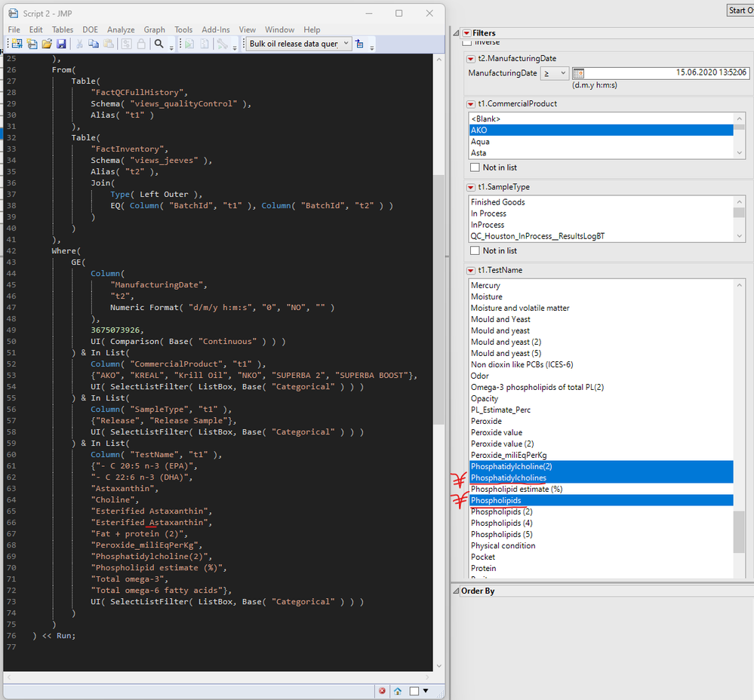This screenshot has height=700, width=754.
Task: Open a file with the Open folder icon
Action: coord(48,43)
